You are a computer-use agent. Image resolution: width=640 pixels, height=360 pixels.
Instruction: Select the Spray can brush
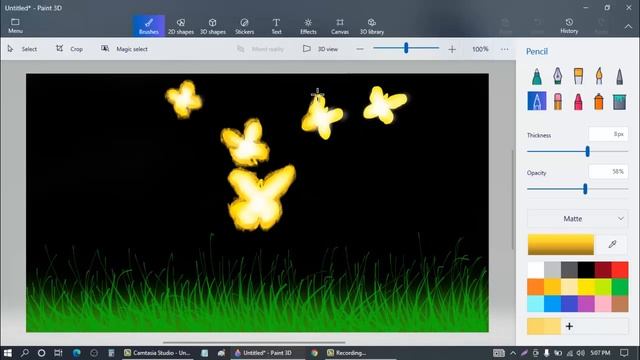pyautogui.click(x=599, y=101)
